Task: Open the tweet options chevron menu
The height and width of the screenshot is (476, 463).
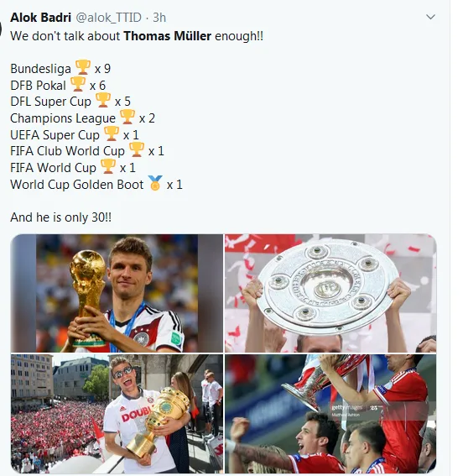Action: (x=430, y=17)
